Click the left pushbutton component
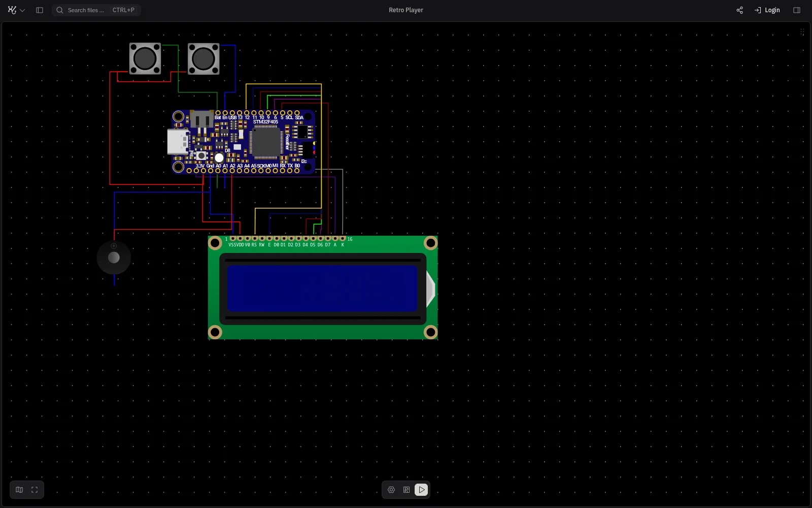Screen dimensions: 812x508 (145, 59)
